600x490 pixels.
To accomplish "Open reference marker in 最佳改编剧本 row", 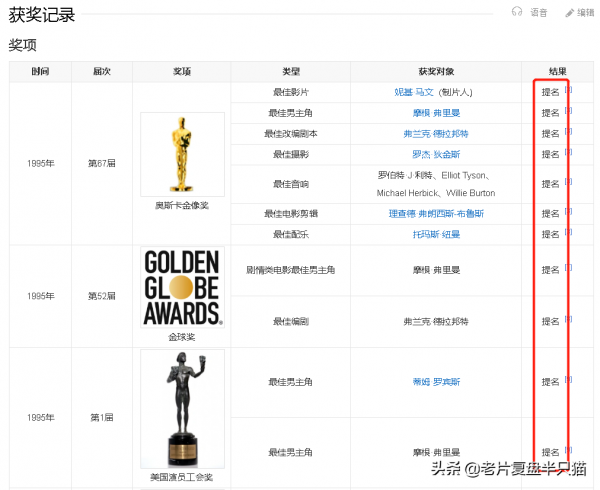I will (568, 132).
